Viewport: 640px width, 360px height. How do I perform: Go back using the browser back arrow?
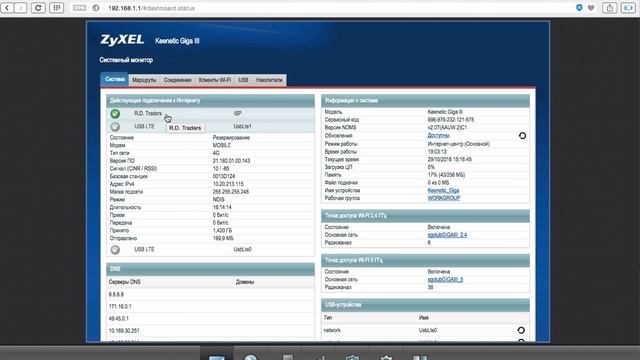(7, 8)
